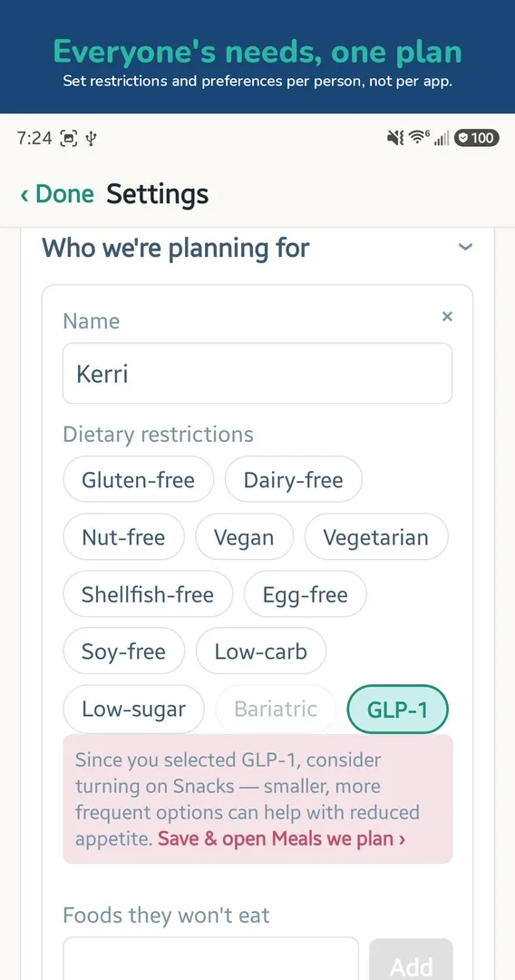Click the Add button for foods
The width and height of the screenshot is (515, 980).
[411, 961]
